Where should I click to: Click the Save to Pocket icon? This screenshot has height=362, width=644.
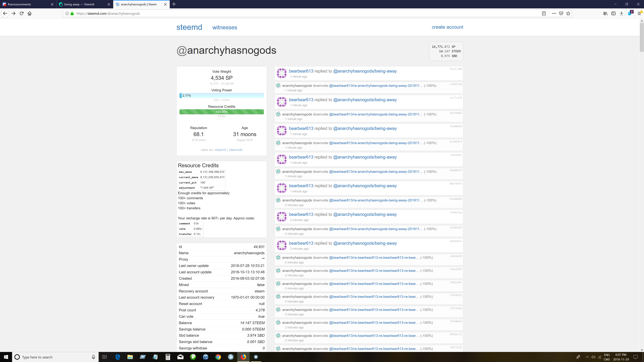(x=561, y=13)
